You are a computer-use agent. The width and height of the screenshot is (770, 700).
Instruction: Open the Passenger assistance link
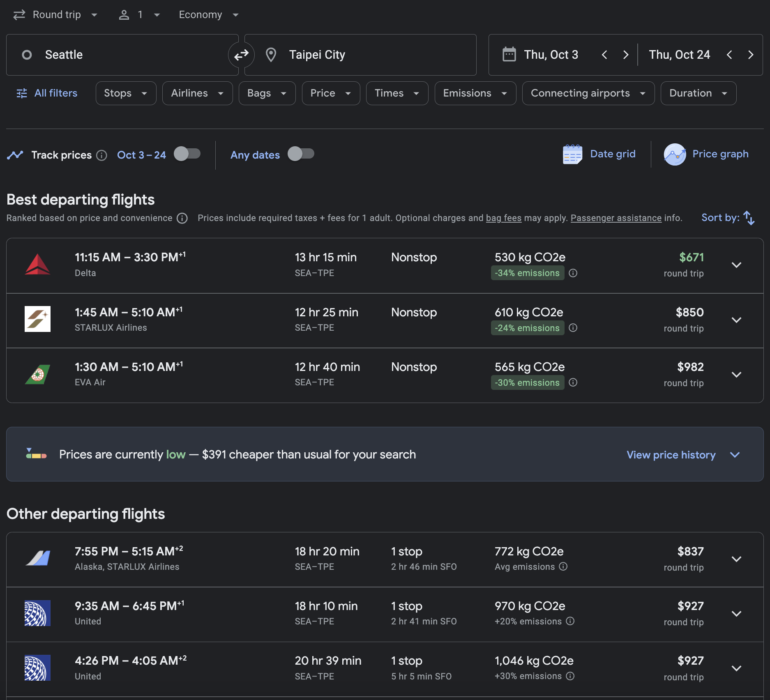coord(616,218)
